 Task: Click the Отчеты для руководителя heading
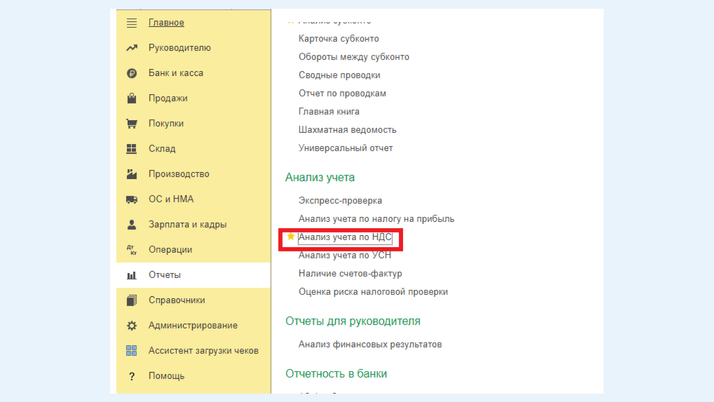[x=353, y=321]
